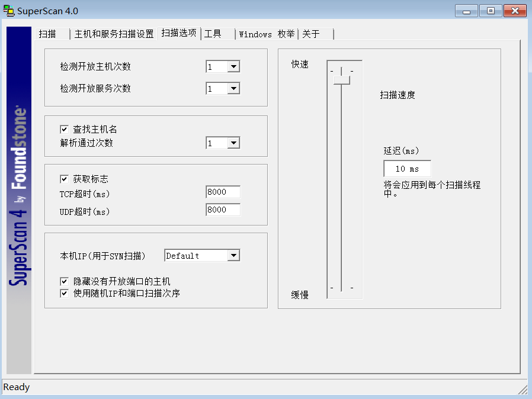Expand 检测开放服务次数 dropdown
Screen dimensions: 532x399
coord(233,88)
